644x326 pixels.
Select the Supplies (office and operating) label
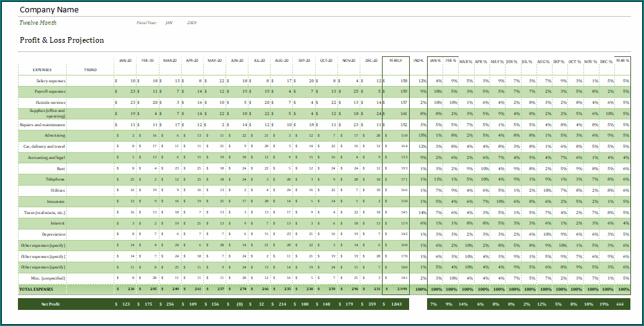[x=47, y=113]
